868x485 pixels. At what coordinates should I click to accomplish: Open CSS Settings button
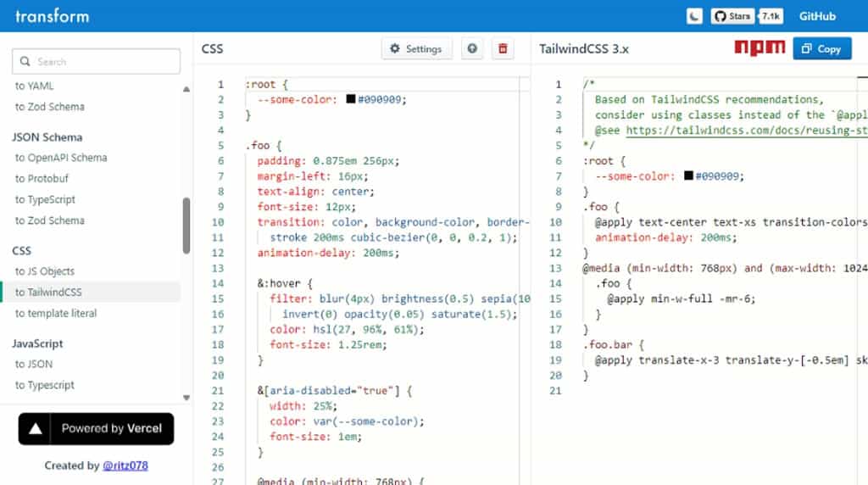[416, 48]
